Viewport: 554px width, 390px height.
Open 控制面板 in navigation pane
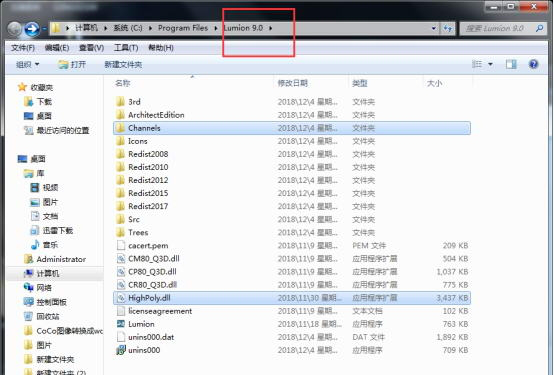point(52,302)
